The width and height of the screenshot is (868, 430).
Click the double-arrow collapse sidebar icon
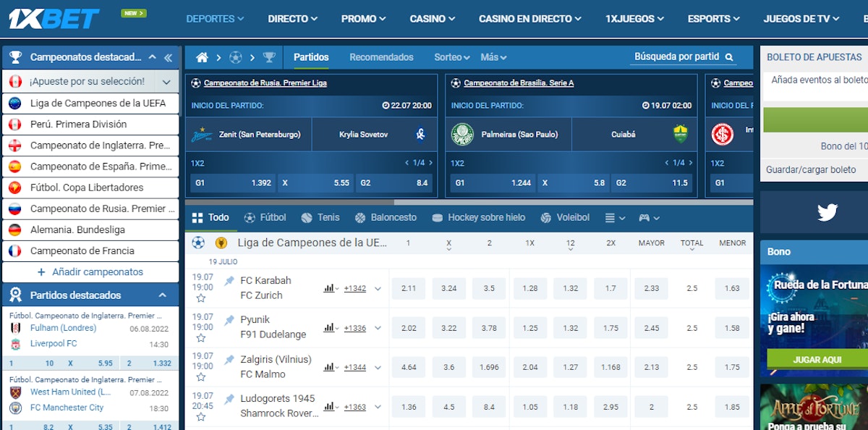(168, 57)
